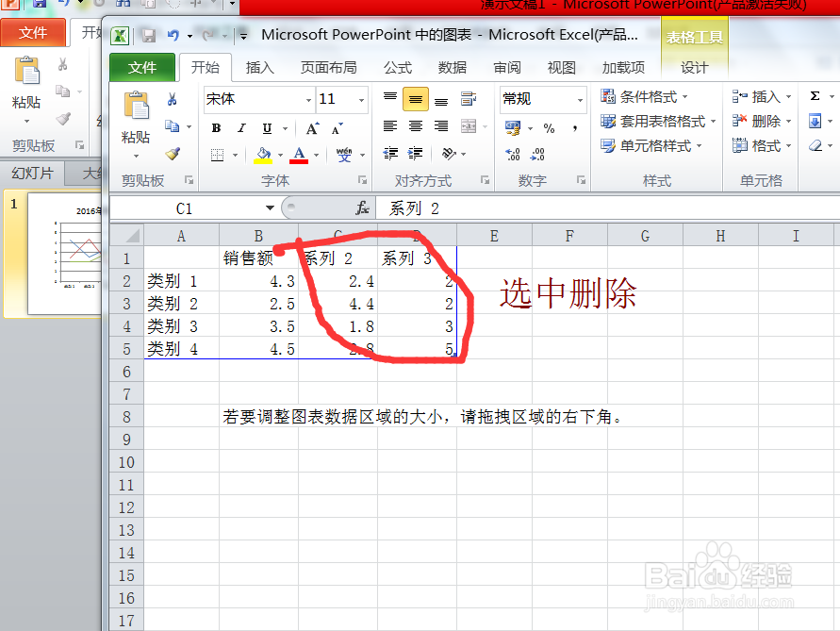Image resolution: width=840 pixels, height=631 pixels.
Task: Open Excel 文件 green tab
Action: pyautogui.click(x=142, y=68)
